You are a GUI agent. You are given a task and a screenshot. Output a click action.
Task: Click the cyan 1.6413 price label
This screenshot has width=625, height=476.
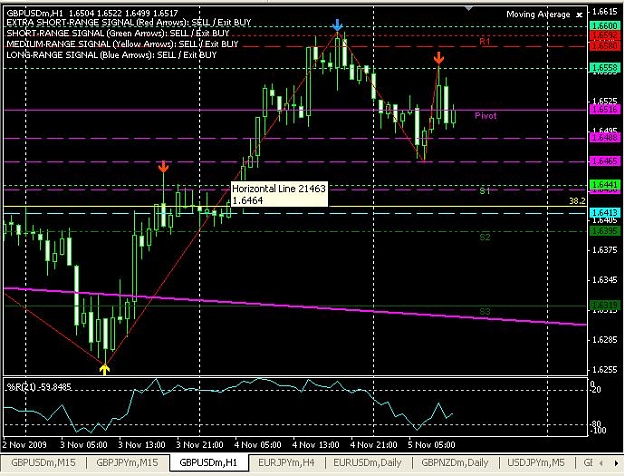point(605,212)
